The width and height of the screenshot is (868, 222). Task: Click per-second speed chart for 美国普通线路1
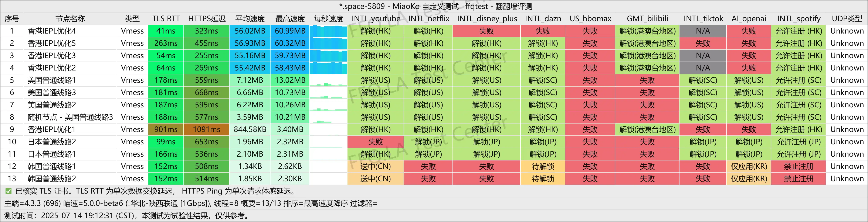click(328, 80)
